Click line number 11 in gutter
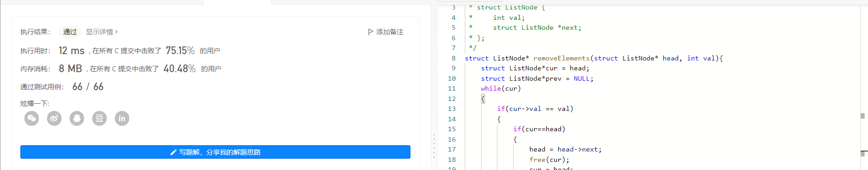This screenshot has height=170, width=868. (x=452, y=88)
